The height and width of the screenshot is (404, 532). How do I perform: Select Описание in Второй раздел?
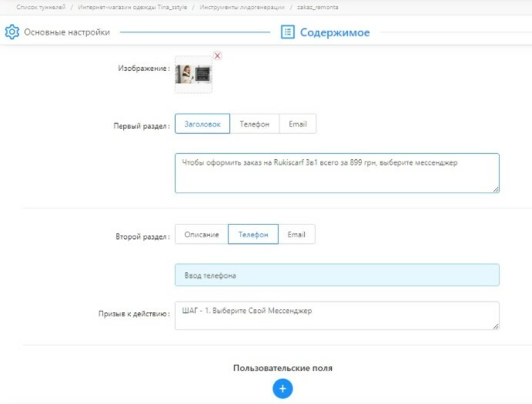202,235
